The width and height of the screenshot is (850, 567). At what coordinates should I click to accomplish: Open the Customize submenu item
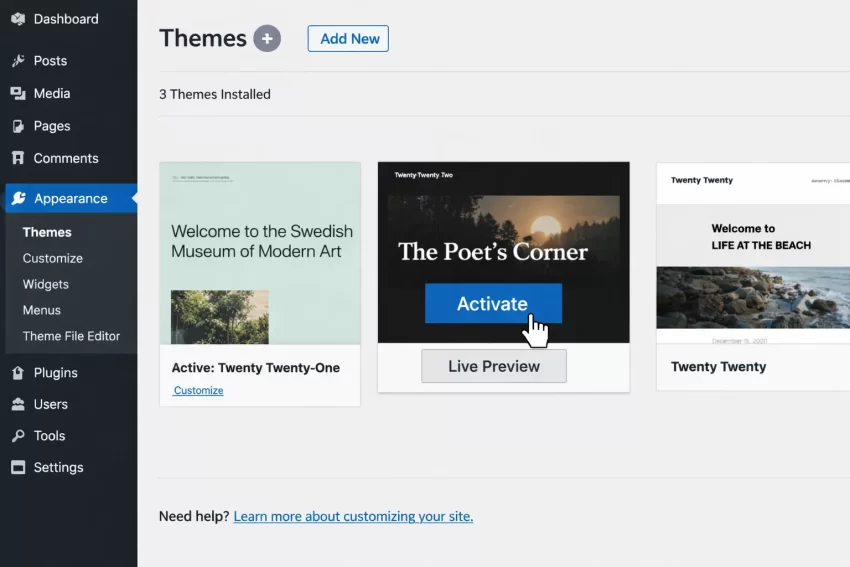click(x=53, y=258)
